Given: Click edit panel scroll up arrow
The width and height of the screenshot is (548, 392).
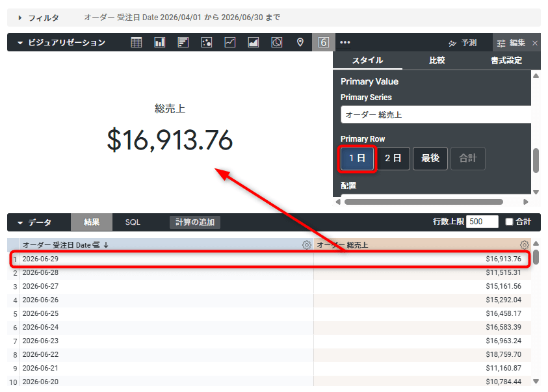Looking at the screenshot, I should click(536, 75).
